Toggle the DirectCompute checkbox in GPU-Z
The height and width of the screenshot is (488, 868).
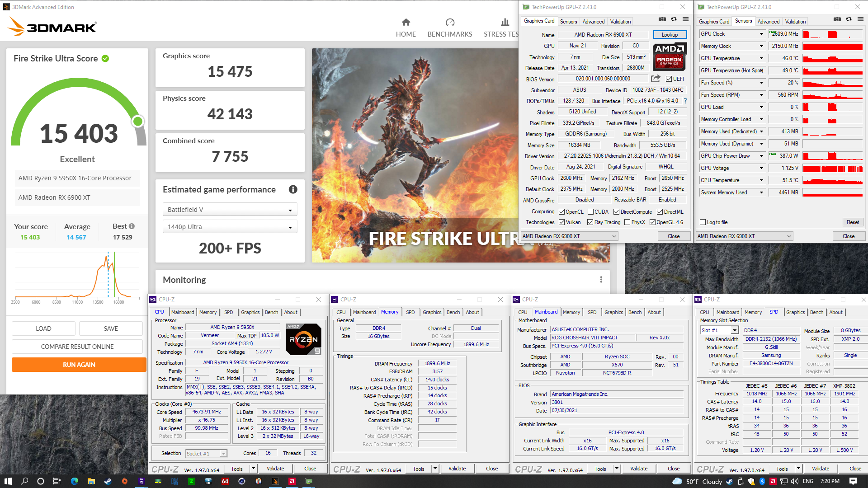(x=616, y=212)
